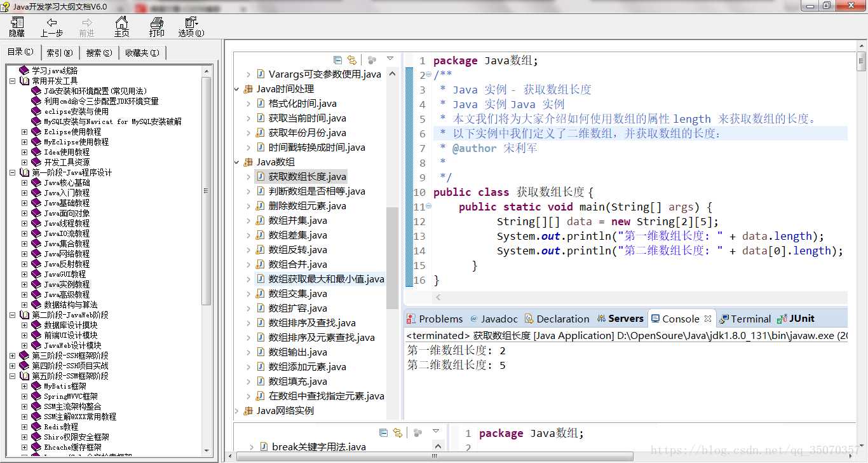Expand the Eclipse使用教程 node

tap(24, 132)
